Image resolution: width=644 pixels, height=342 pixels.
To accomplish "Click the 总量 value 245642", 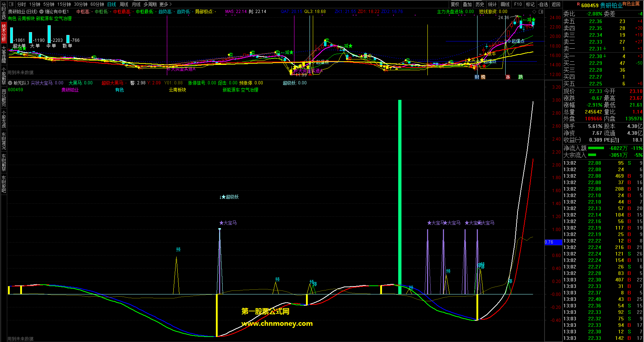I will [x=593, y=112].
